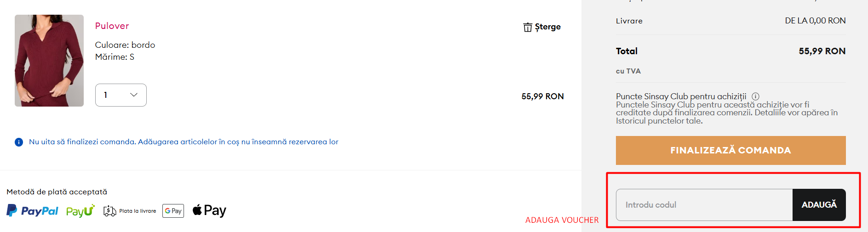The image size is (868, 232).
Task: Focus the Introdu codul voucher field
Action: [704, 205]
